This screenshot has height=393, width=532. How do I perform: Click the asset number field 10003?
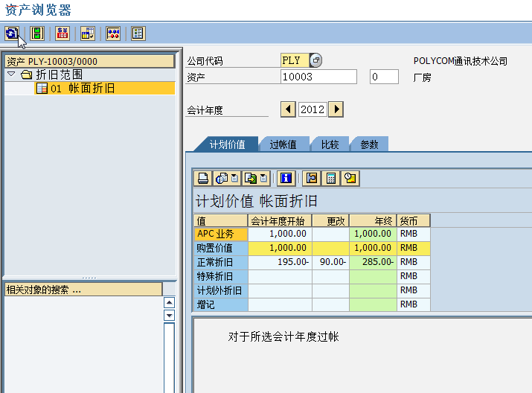click(x=318, y=77)
